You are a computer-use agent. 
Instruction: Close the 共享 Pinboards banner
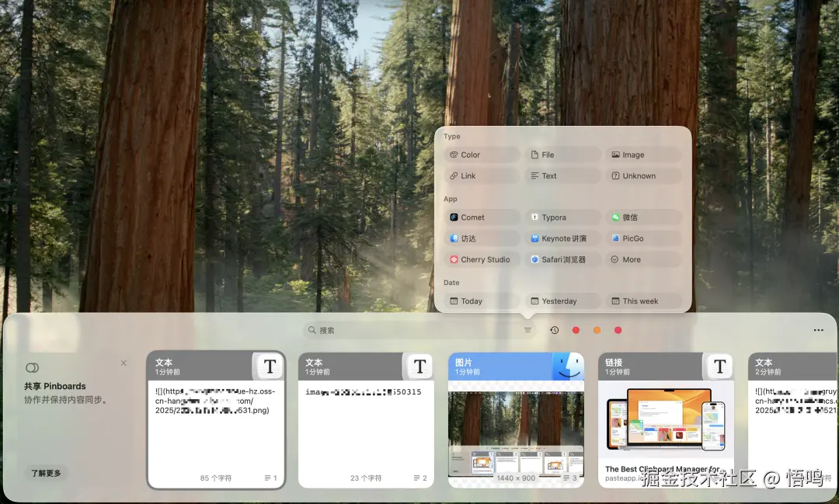tap(124, 363)
